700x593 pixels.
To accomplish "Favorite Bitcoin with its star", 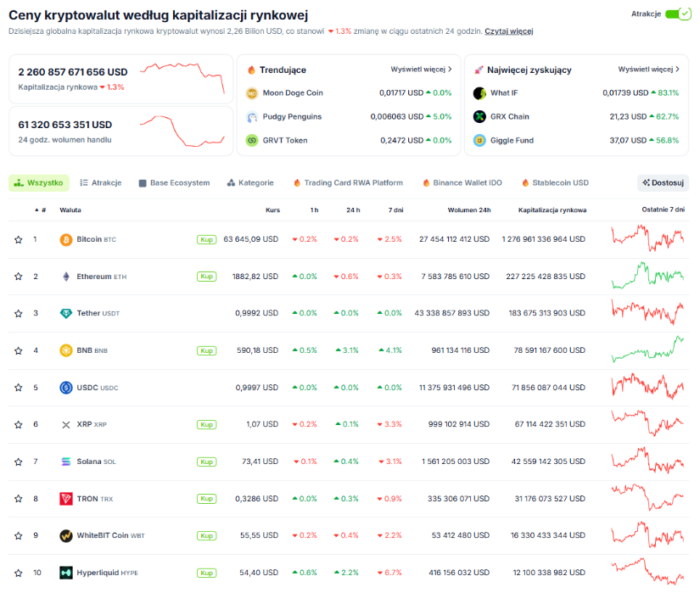I will tap(19, 239).
